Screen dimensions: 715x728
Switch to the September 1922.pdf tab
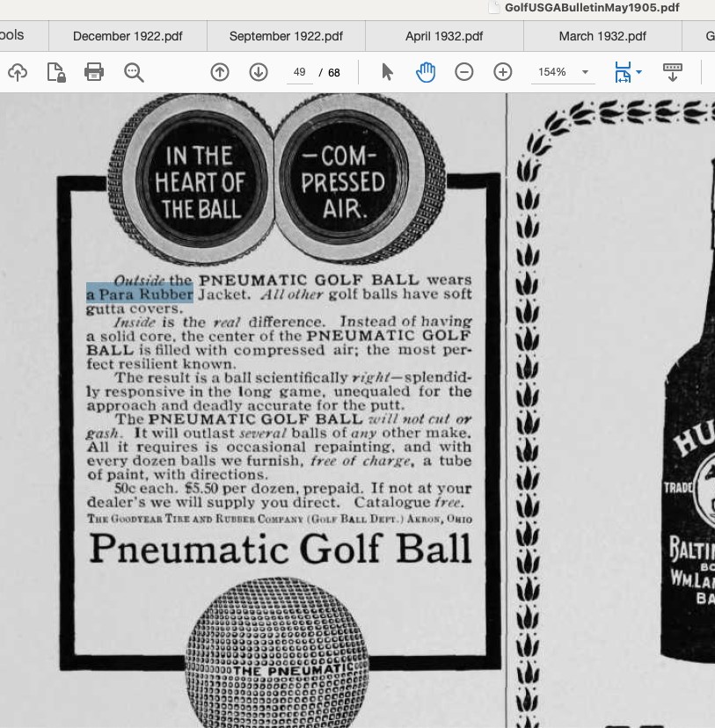(286, 36)
